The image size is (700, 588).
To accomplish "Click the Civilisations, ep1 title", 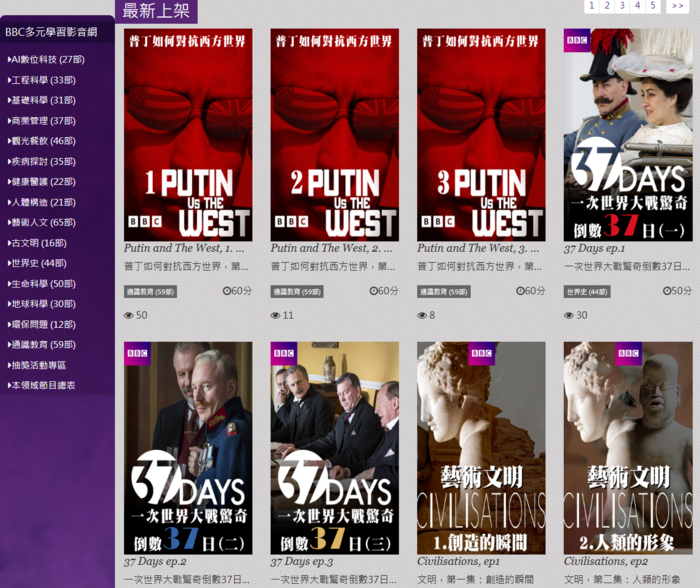I will [x=458, y=561].
